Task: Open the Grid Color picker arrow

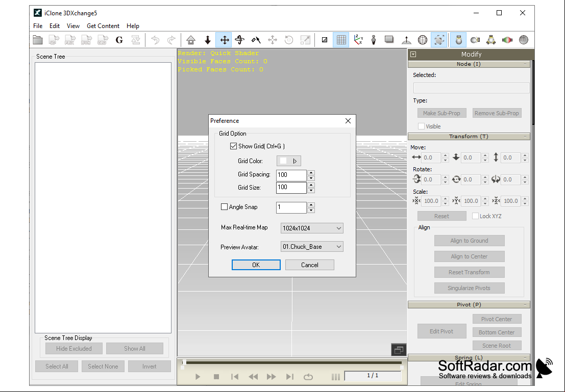Action: 295,161
